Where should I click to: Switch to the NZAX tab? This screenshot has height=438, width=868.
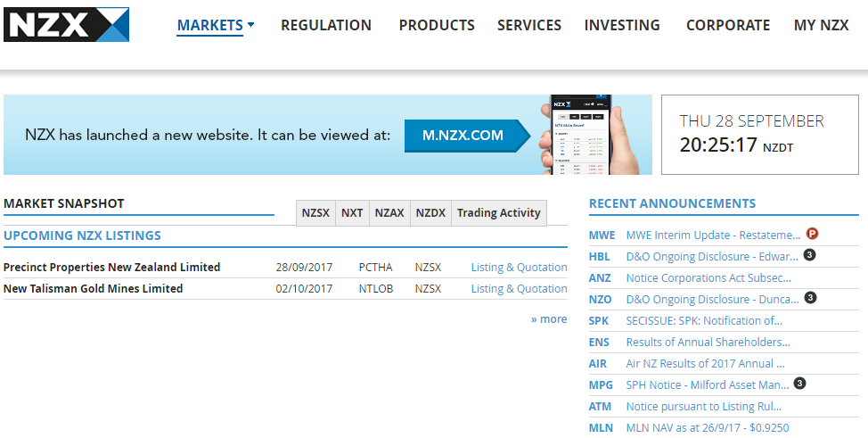tap(389, 213)
